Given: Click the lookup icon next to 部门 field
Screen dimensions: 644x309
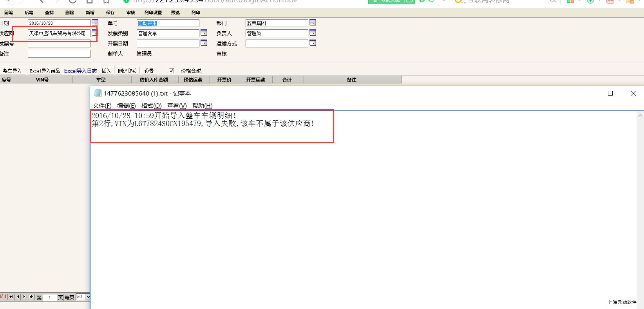Looking at the screenshot, I should (313, 23).
